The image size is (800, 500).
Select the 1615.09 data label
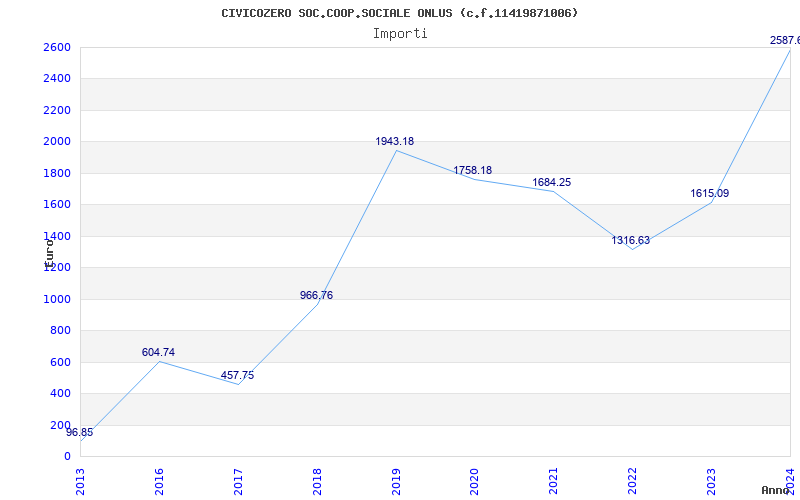click(x=710, y=193)
